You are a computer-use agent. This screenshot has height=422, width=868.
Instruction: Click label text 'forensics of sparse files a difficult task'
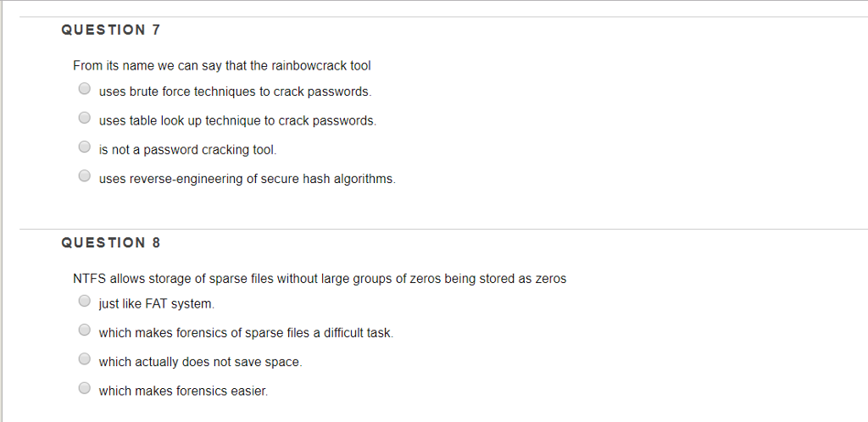click(x=246, y=334)
